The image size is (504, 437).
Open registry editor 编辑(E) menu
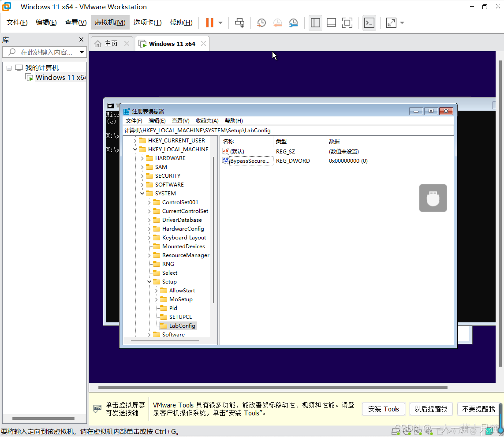pyautogui.click(x=157, y=120)
